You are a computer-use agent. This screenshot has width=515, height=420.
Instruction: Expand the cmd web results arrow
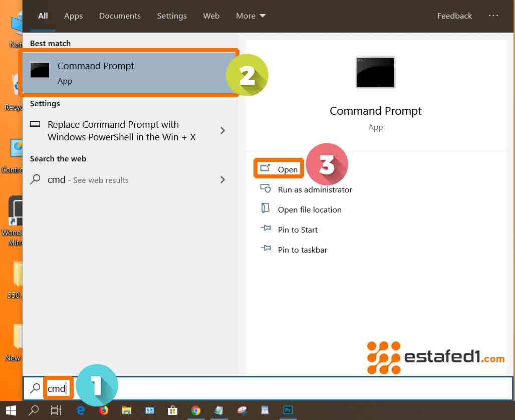point(223,180)
